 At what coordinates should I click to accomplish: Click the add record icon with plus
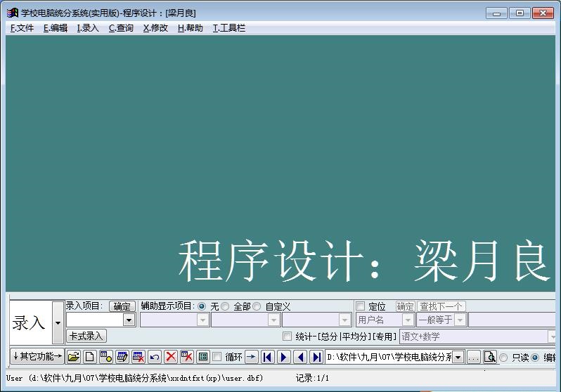click(106, 357)
